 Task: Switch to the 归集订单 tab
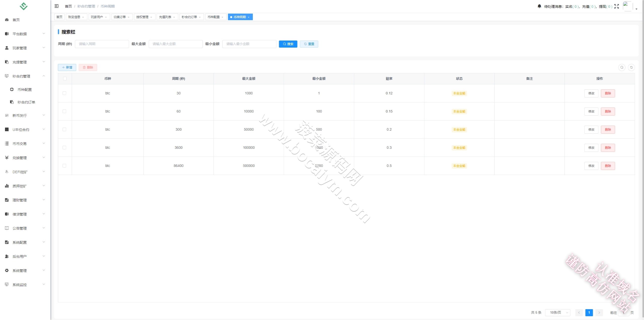[122, 17]
